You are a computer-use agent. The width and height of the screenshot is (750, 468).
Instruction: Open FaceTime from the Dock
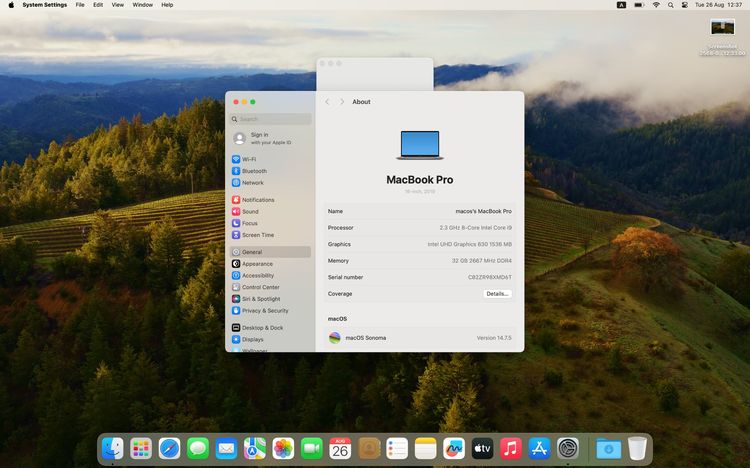(312, 449)
